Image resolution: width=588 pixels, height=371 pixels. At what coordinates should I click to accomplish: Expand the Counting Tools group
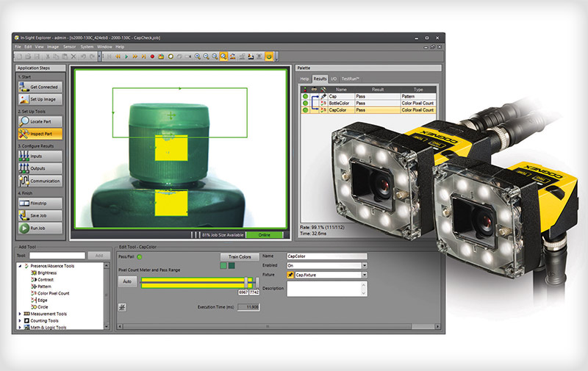(x=21, y=321)
